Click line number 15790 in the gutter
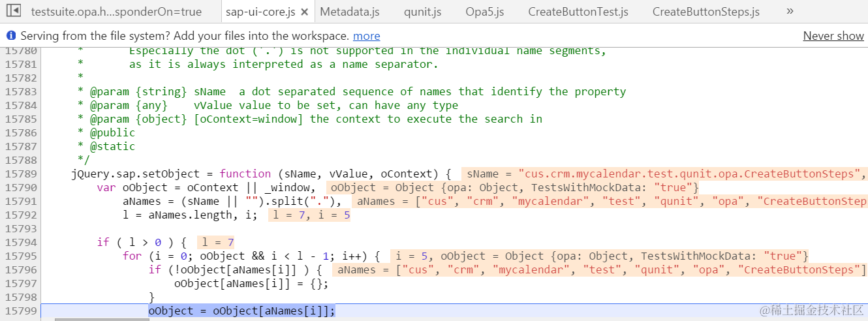This screenshot has width=868, height=321. pyautogui.click(x=21, y=187)
